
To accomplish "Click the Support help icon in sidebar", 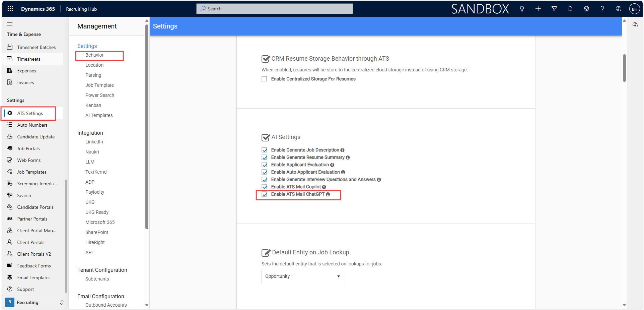I will click(x=10, y=289).
